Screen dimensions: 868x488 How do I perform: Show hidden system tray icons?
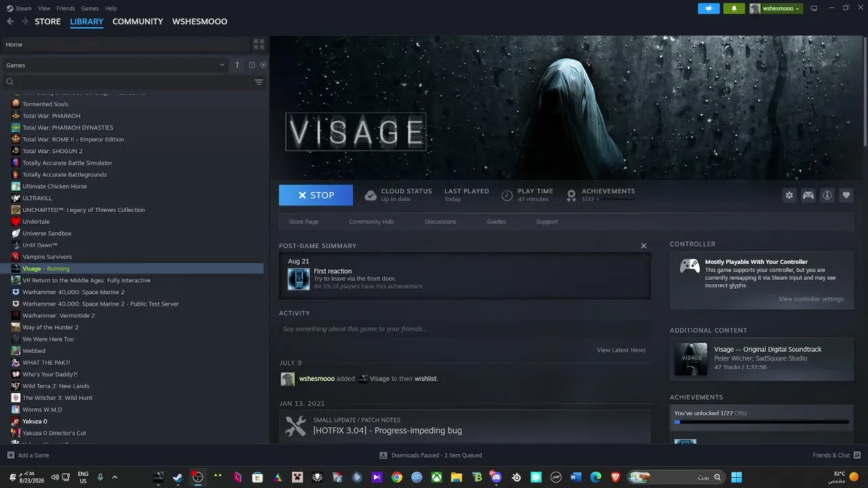pos(115,477)
